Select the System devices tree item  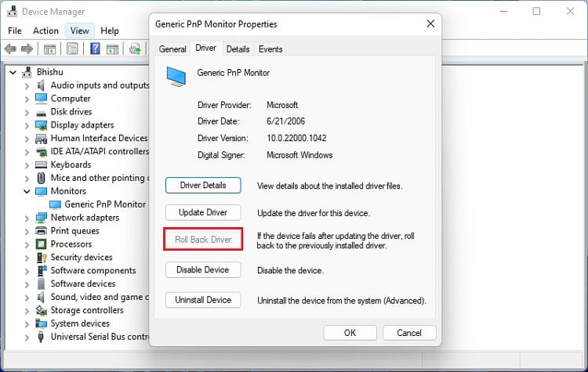click(x=80, y=323)
